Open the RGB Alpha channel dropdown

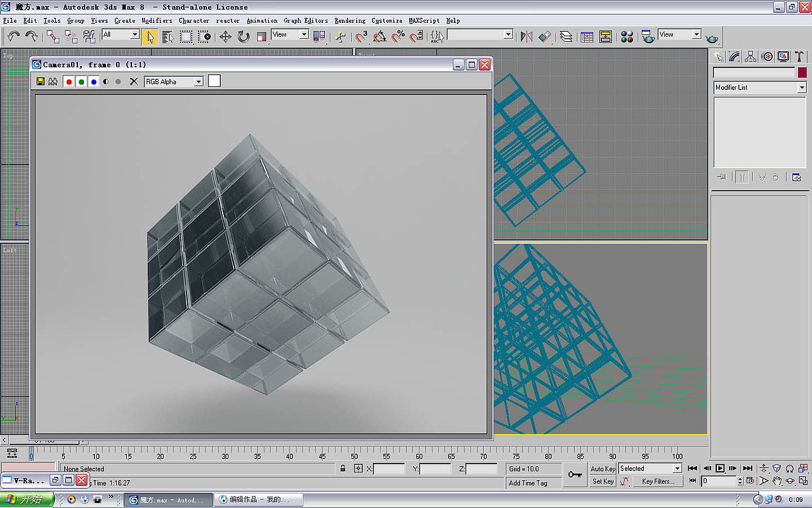[x=199, y=81]
